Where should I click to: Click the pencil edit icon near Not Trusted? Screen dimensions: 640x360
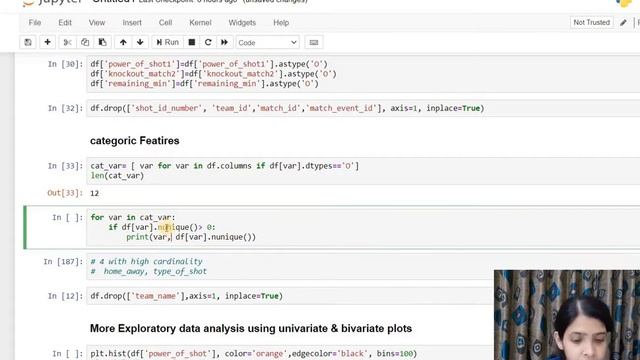click(623, 23)
